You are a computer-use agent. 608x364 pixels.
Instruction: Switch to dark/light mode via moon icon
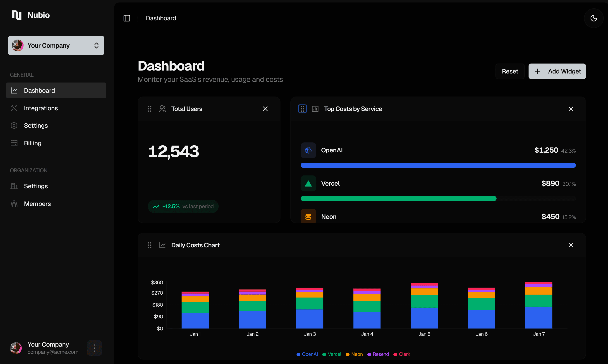point(594,18)
